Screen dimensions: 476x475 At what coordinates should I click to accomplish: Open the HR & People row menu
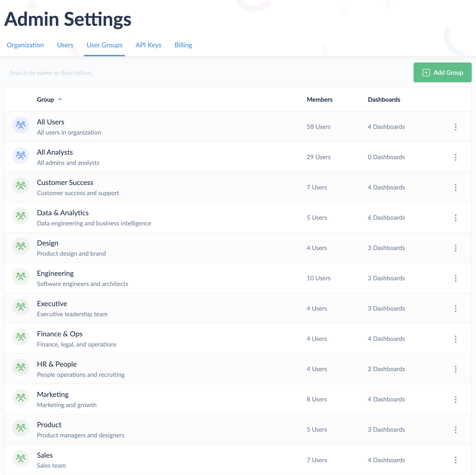[x=455, y=369]
